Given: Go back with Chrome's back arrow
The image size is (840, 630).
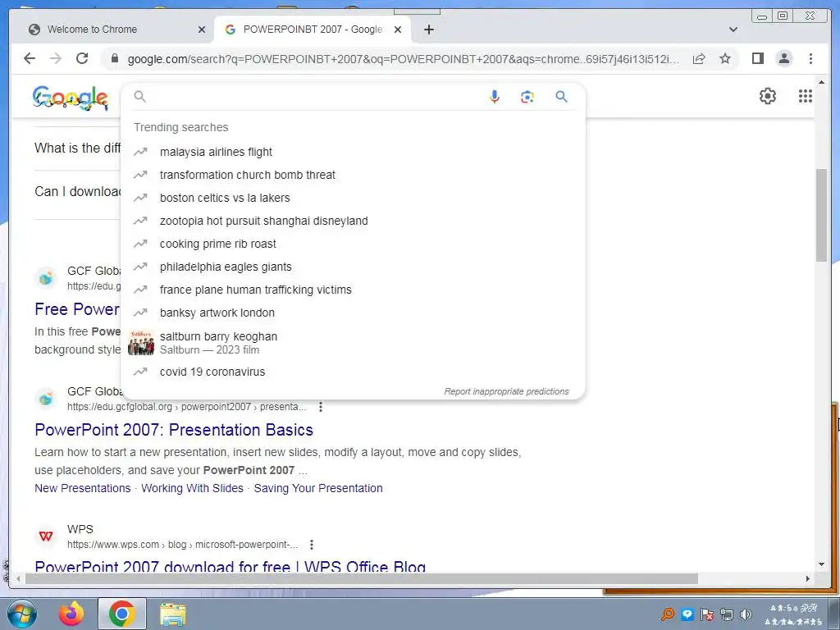Looking at the screenshot, I should coord(30,58).
